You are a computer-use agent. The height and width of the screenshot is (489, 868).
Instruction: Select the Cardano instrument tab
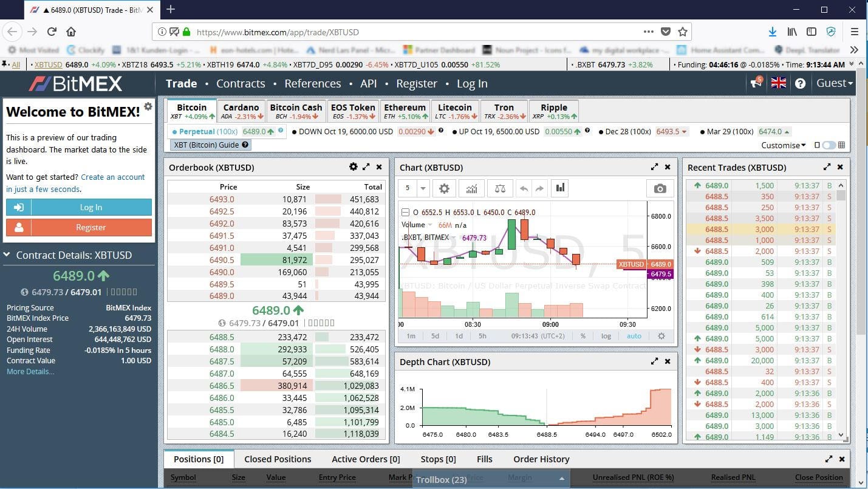click(241, 111)
